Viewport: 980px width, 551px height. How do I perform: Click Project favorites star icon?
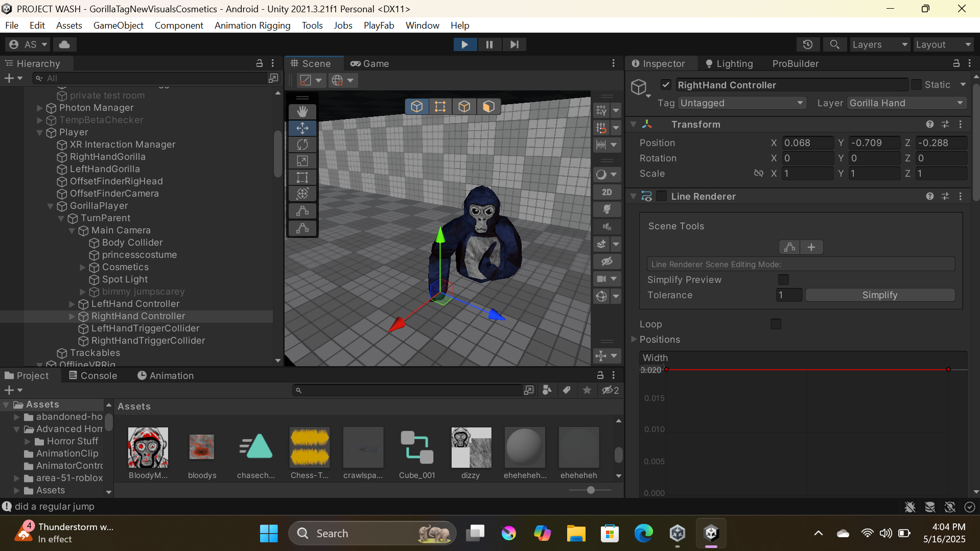pos(587,390)
